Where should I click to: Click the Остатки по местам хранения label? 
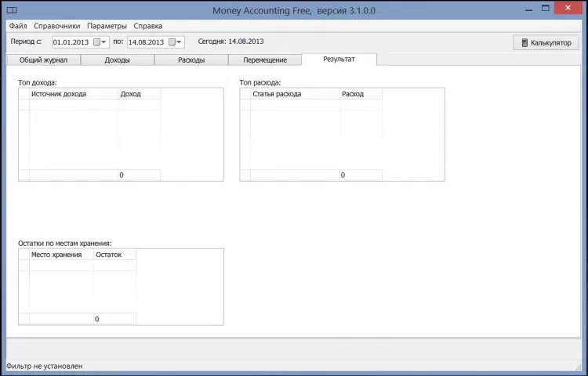(65, 244)
